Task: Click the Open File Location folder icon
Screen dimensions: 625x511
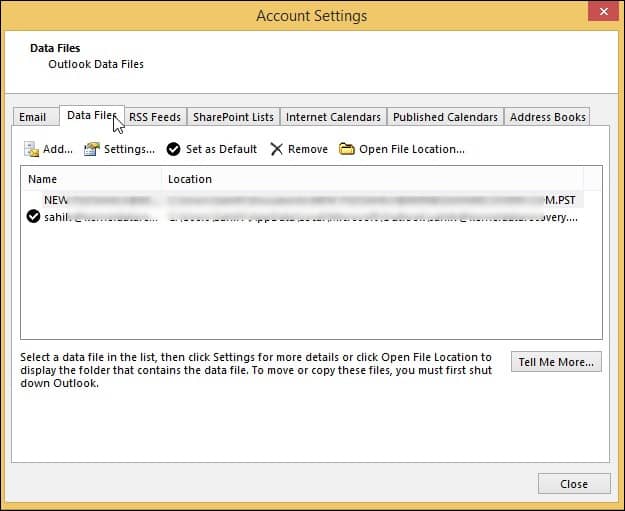Action: [x=347, y=149]
